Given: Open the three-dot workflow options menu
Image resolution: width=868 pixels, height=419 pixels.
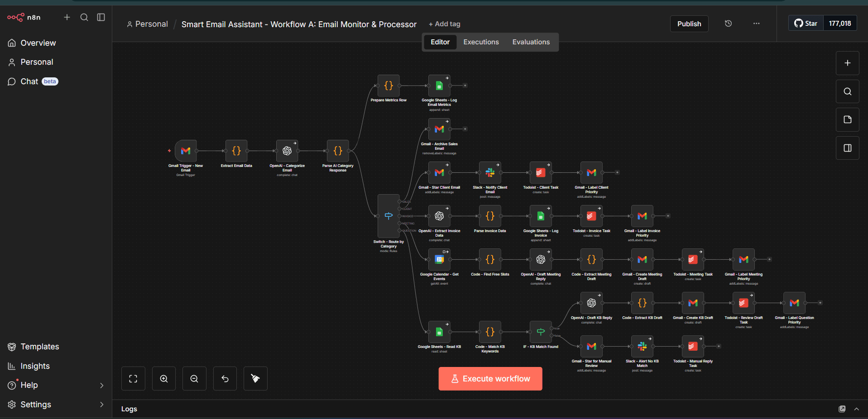Looking at the screenshot, I should tap(756, 24).
